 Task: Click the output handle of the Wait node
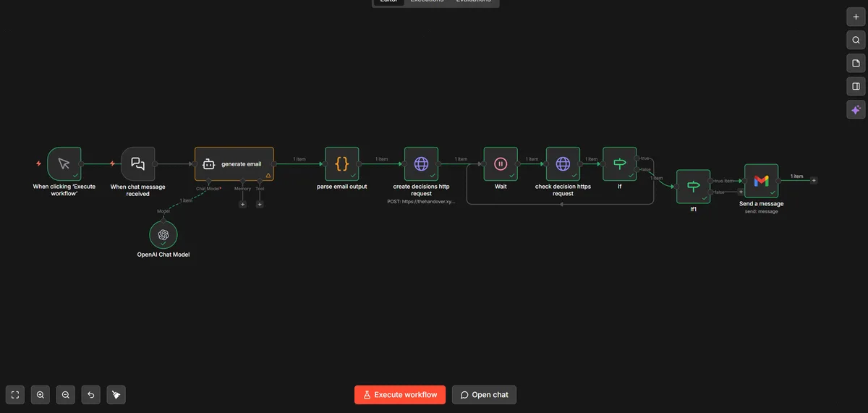(x=518, y=163)
